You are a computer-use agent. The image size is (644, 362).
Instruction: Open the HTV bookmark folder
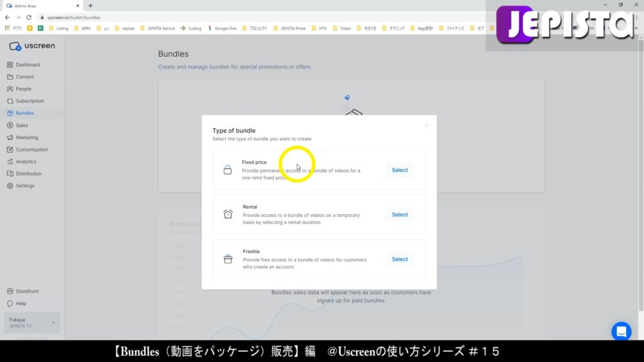tap(319, 28)
